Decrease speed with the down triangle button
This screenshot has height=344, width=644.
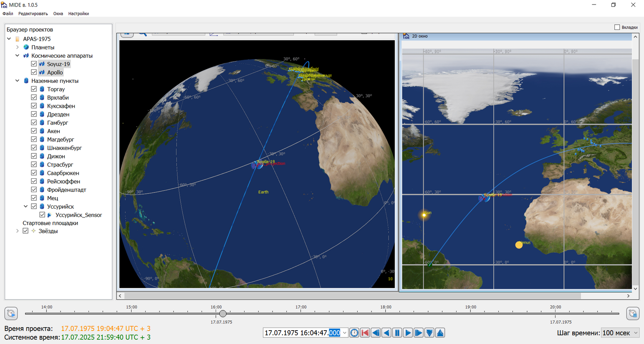pos(429,333)
